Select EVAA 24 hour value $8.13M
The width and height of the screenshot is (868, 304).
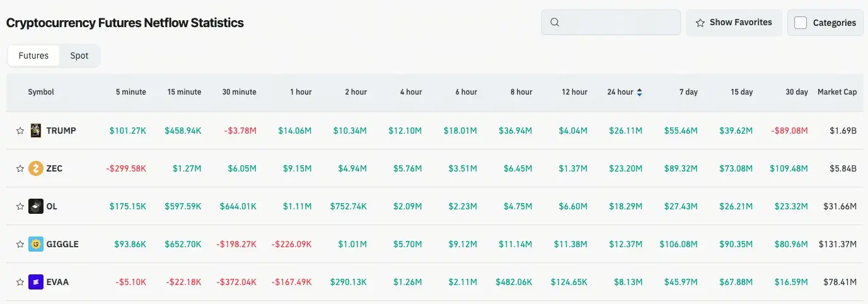coord(628,282)
